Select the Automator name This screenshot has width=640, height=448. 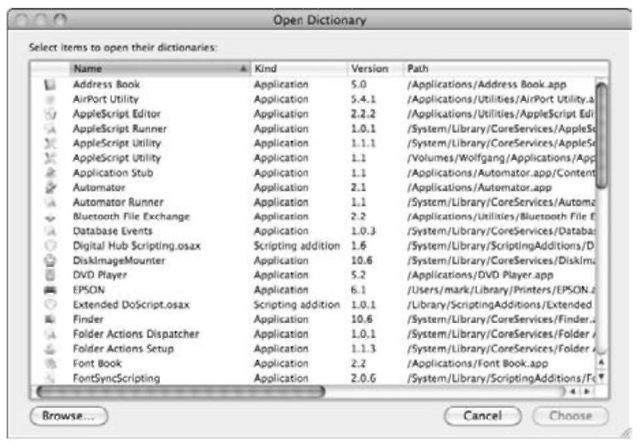click(99, 187)
